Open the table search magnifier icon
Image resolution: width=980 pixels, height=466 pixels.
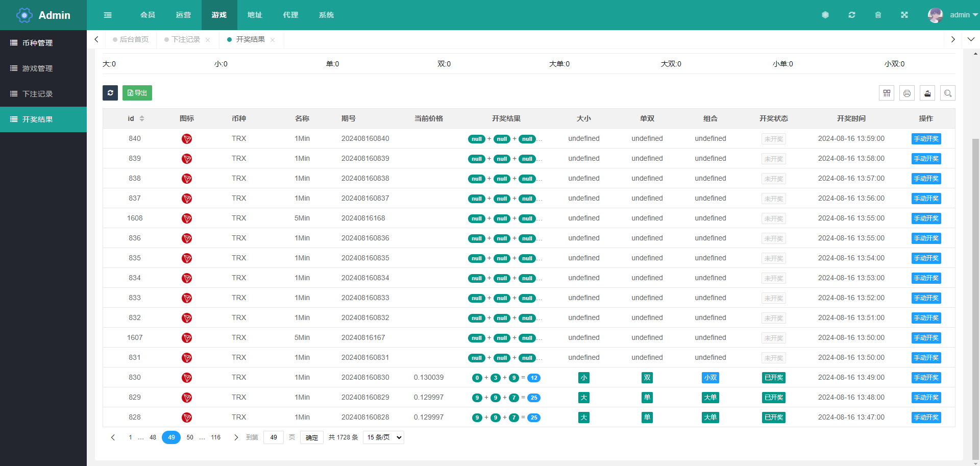(x=948, y=93)
